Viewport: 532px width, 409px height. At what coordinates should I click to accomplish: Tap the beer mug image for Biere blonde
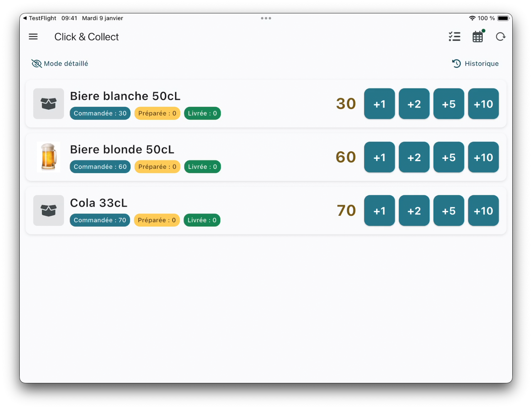coord(49,157)
